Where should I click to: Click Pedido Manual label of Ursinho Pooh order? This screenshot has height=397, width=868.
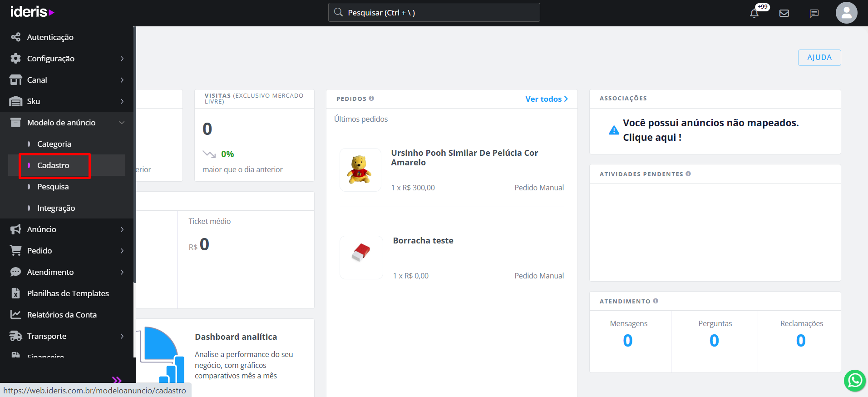point(539,188)
